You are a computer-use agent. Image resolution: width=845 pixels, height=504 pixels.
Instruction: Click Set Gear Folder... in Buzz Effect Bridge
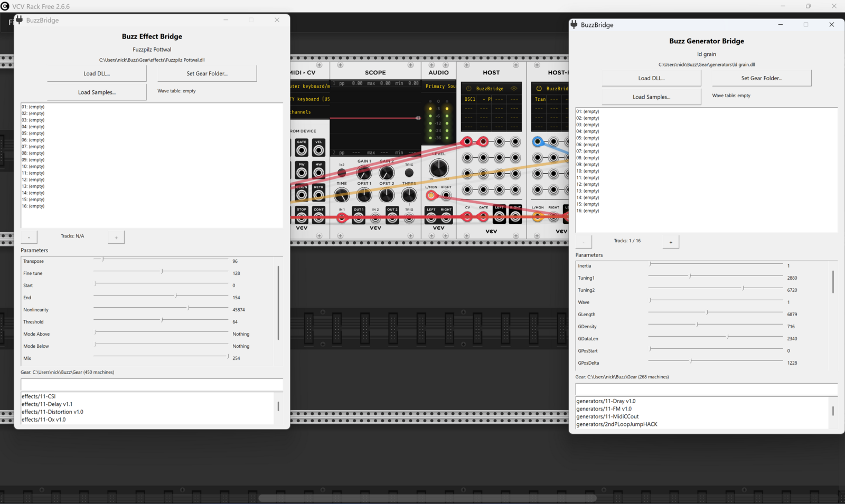pos(207,73)
